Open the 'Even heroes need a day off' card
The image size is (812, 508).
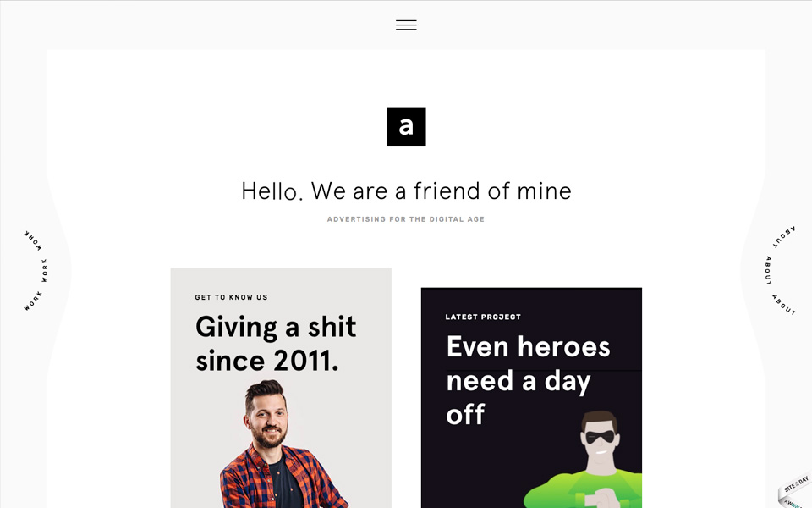pos(531,398)
